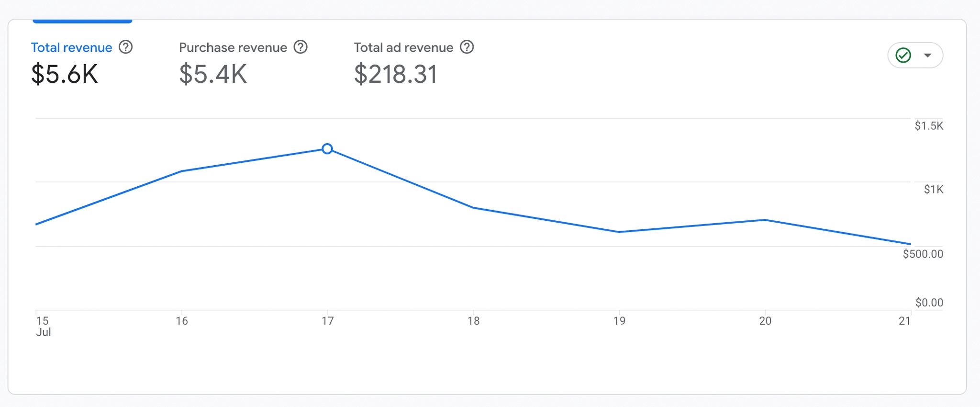The height and width of the screenshot is (407, 980).
Task: Click the $1.5K y-axis label
Action: (929, 126)
